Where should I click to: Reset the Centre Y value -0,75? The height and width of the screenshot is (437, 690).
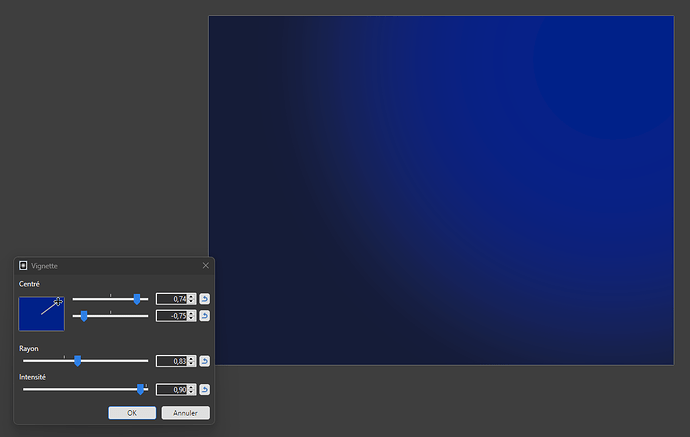(205, 316)
